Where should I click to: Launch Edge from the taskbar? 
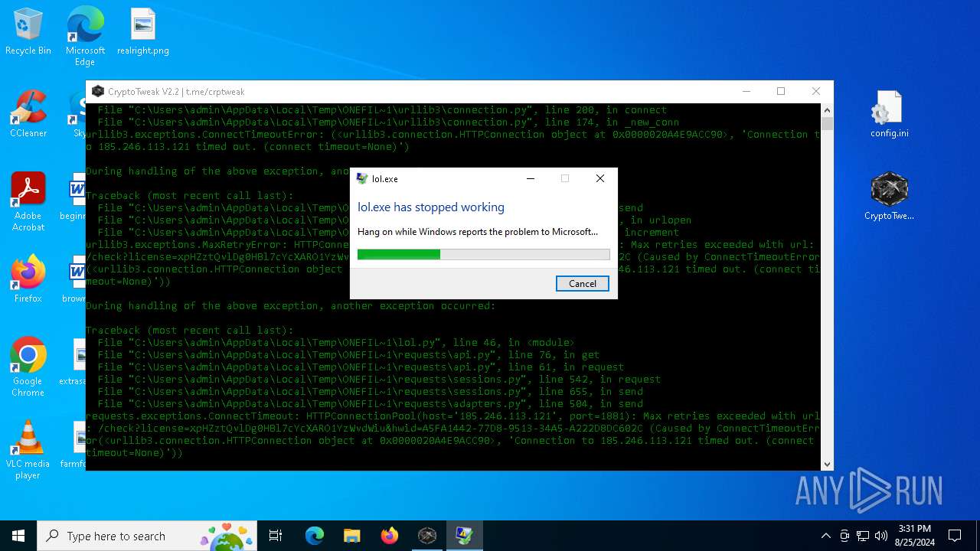315,536
